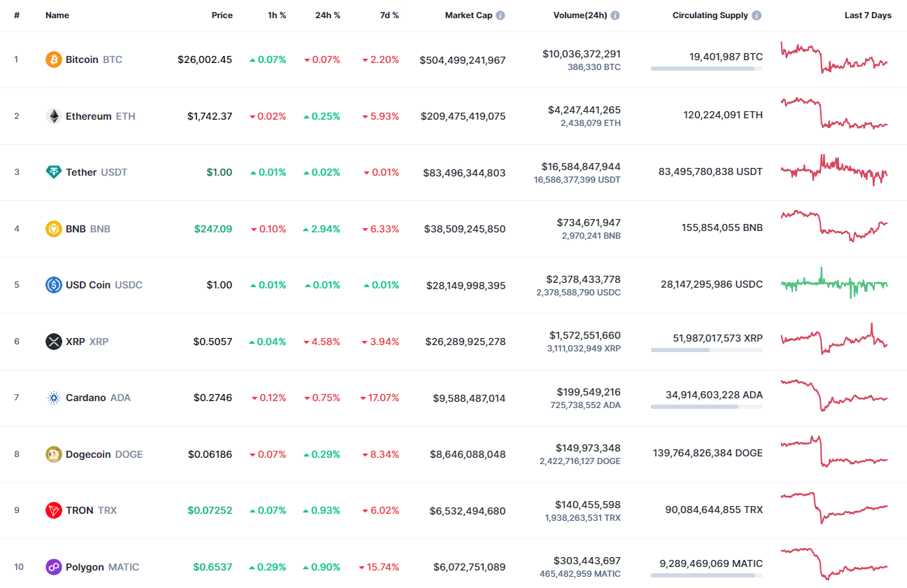The image size is (907, 588).
Task: Click the Cardano logo icon
Action: (52, 397)
